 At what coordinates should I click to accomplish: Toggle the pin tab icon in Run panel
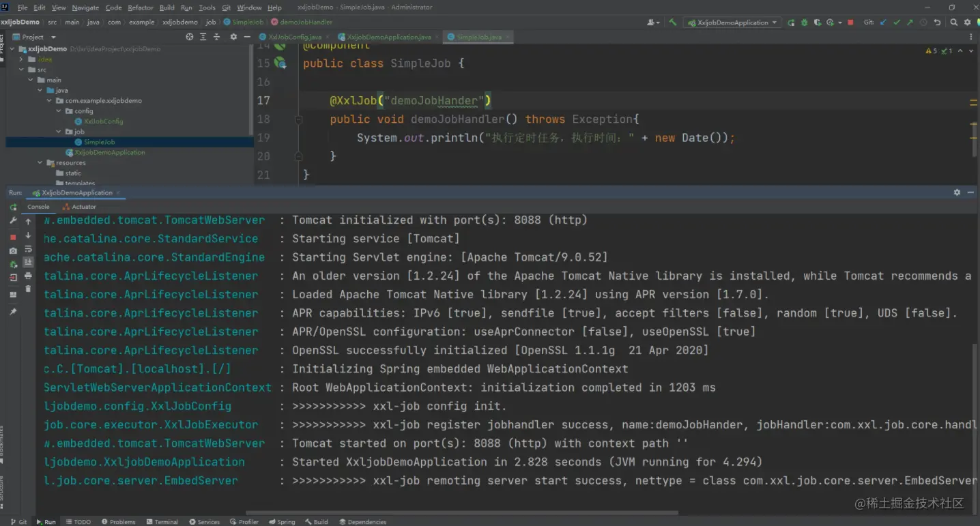pyautogui.click(x=13, y=311)
